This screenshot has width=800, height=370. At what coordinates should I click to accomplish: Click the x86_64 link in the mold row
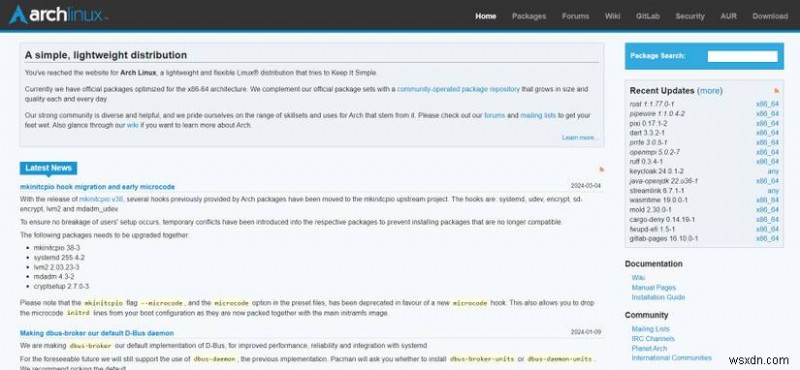(767, 210)
